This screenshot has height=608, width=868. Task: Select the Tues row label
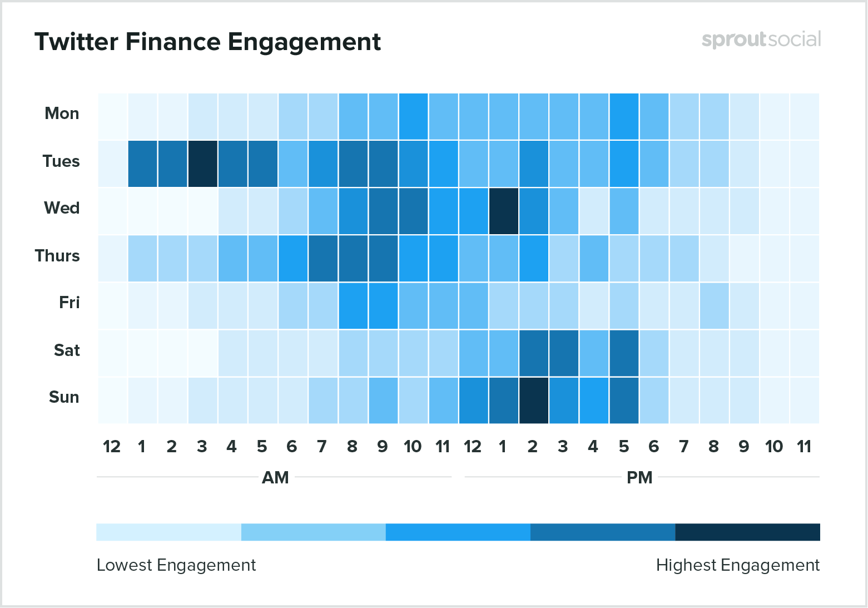[61, 161]
